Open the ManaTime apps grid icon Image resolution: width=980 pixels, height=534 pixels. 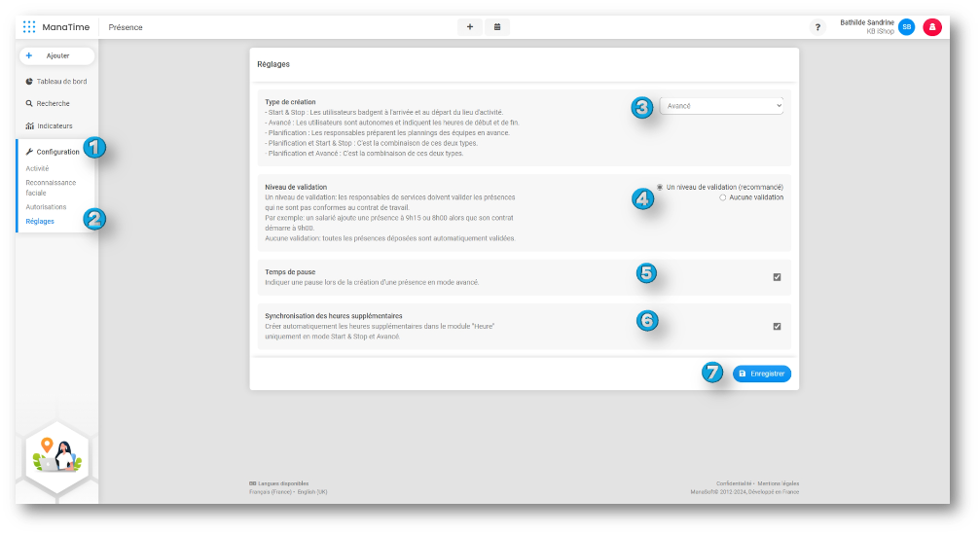pyautogui.click(x=29, y=27)
